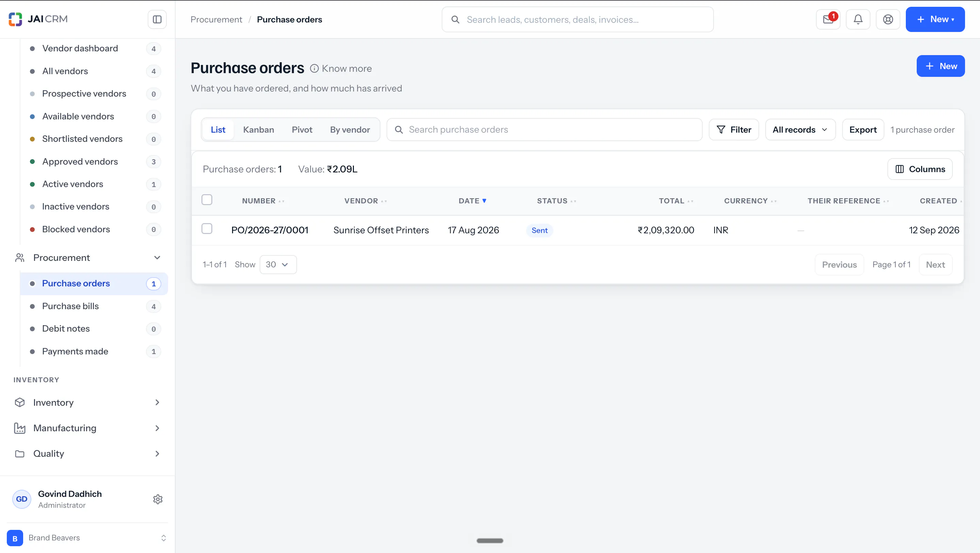Viewport: 980px width, 553px height.
Task: Click the Next page button
Action: click(x=935, y=265)
